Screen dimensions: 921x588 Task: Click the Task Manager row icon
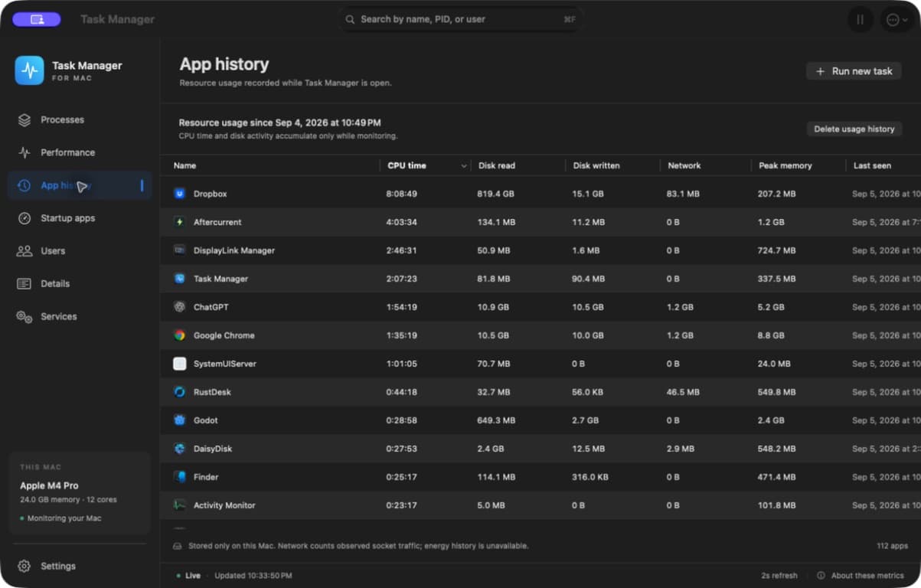point(180,279)
